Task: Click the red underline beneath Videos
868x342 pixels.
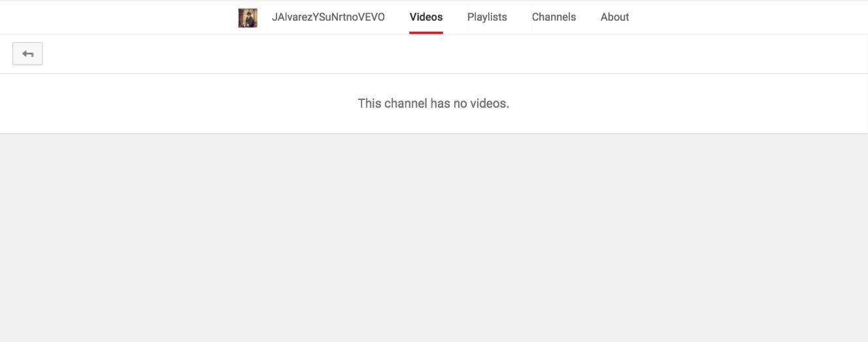Action: point(426,33)
